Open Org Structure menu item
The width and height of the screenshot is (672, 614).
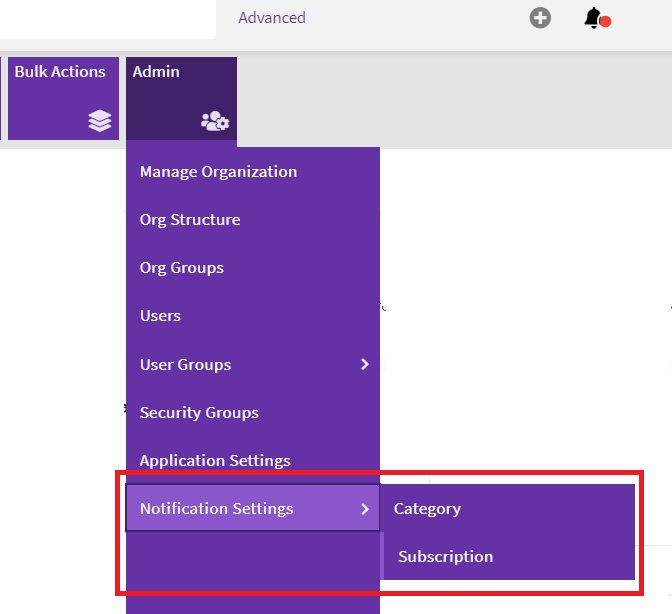pos(190,220)
